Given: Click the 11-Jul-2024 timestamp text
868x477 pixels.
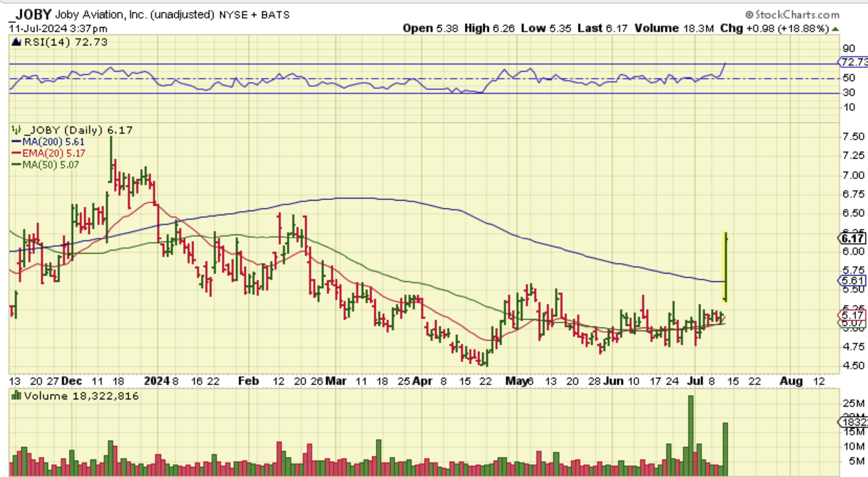Looking at the screenshot, I should tap(58, 29).
